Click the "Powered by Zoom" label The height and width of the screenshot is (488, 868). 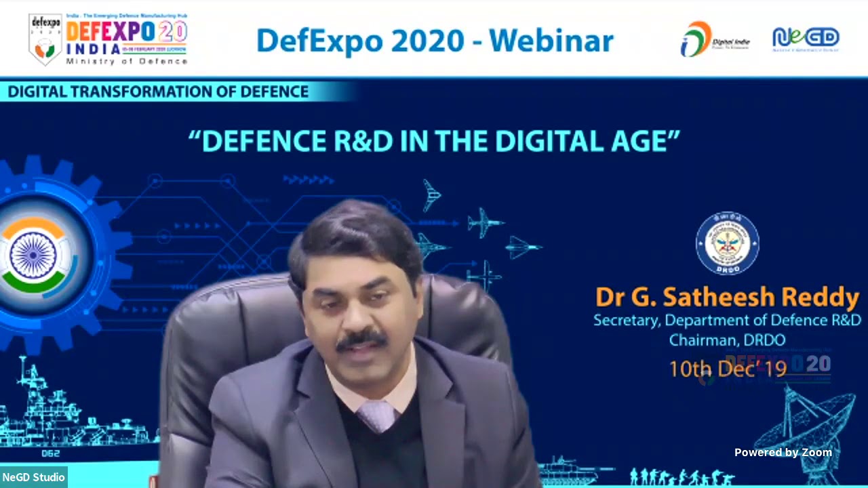coord(783,452)
